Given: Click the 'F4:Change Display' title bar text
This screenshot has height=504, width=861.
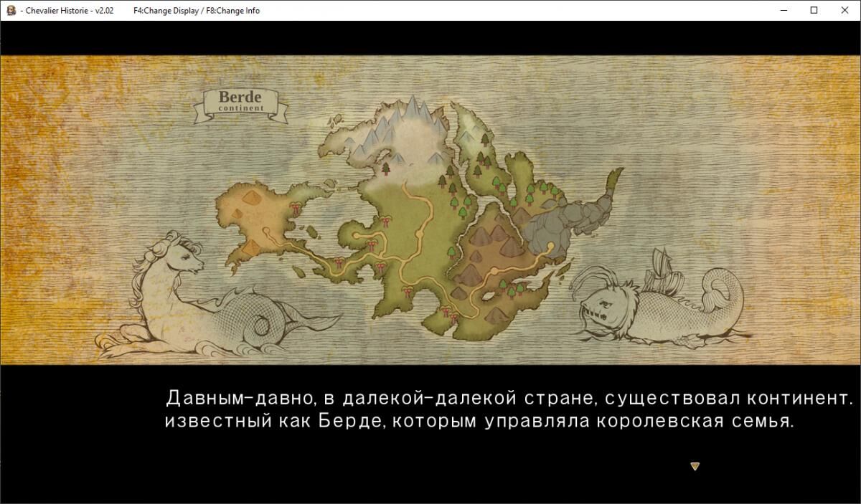Looking at the screenshot, I should [x=164, y=11].
